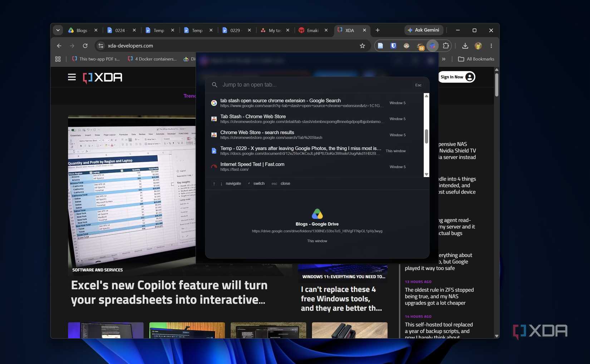Viewport: 590px width, 364px height.
Task: Click the Google Drive icon in the preview
Action: 317,214
